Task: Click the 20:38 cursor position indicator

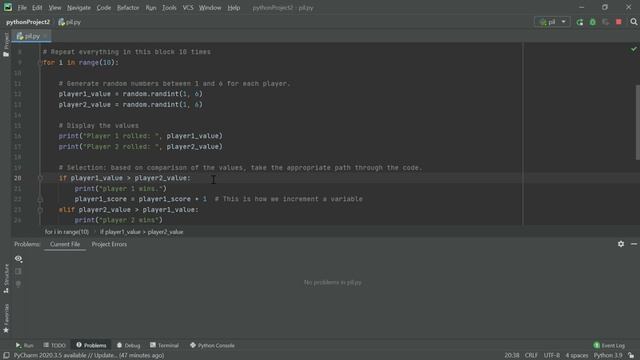Action: (512, 356)
